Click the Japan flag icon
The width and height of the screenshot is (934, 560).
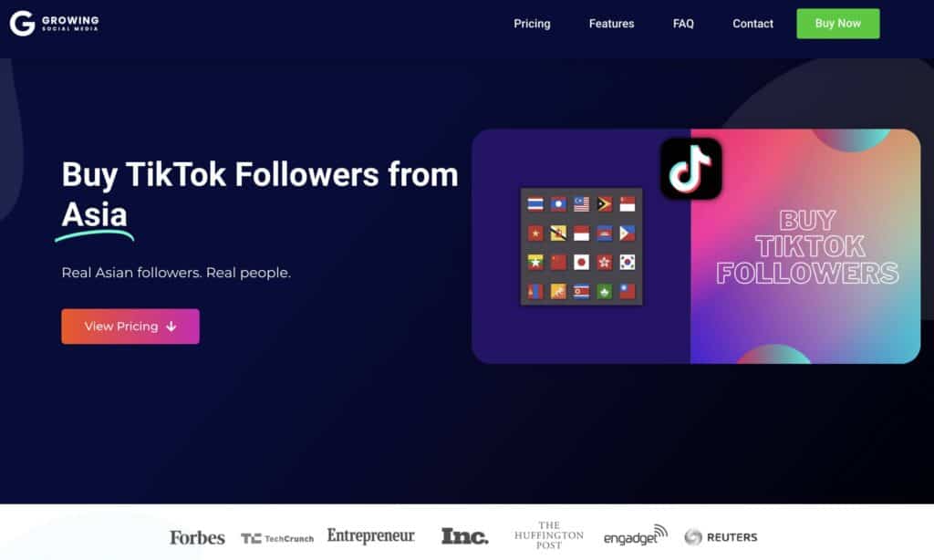point(581,262)
